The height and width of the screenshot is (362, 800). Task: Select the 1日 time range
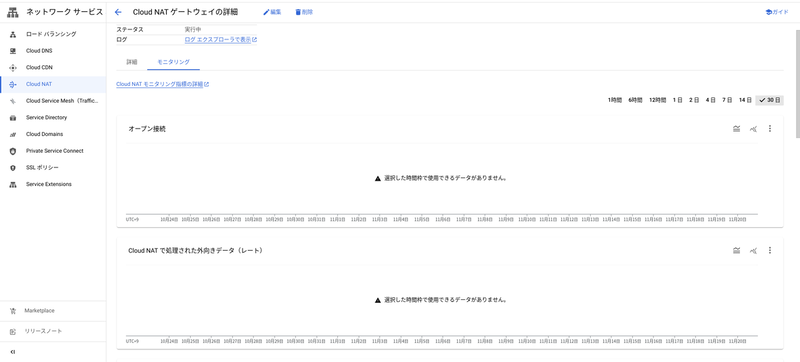[677, 100]
